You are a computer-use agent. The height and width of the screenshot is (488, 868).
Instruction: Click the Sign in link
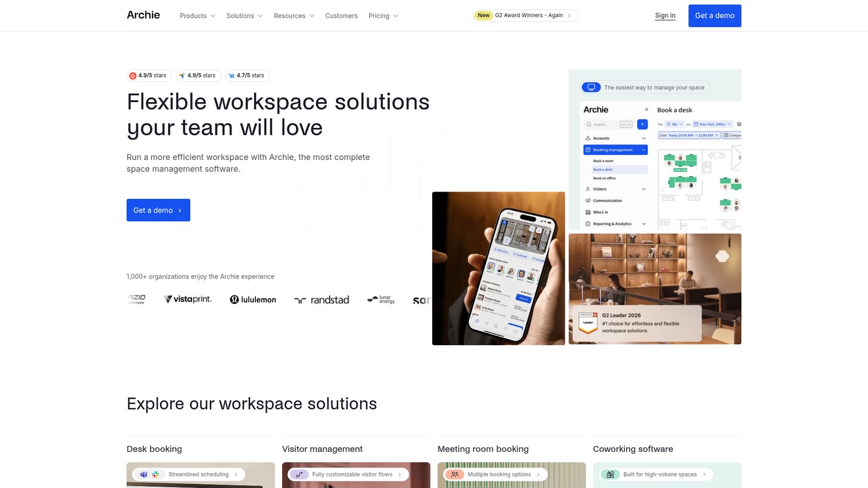click(665, 15)
